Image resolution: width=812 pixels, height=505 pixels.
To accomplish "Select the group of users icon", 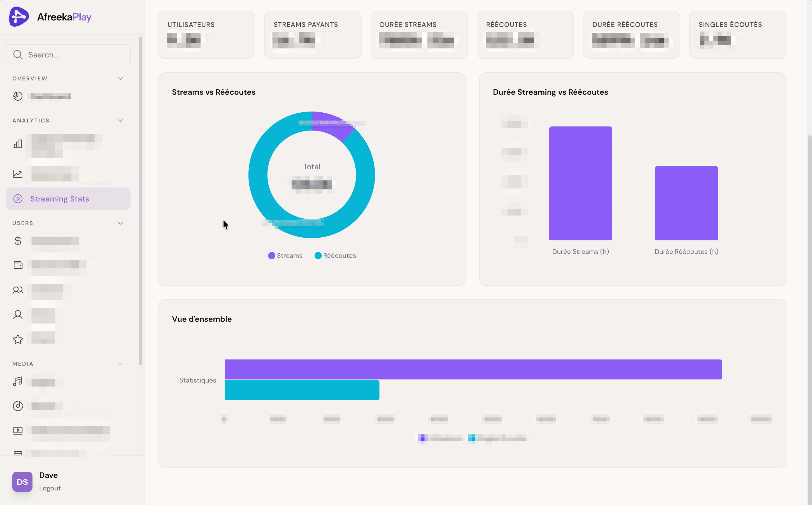I will [18, 290].
